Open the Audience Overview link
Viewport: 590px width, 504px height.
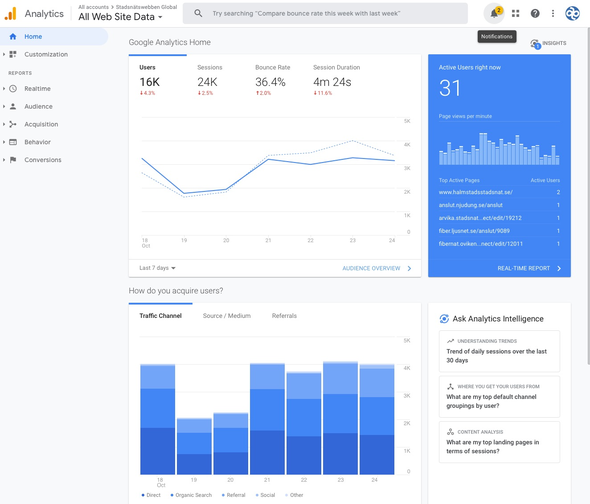point(371,268)
